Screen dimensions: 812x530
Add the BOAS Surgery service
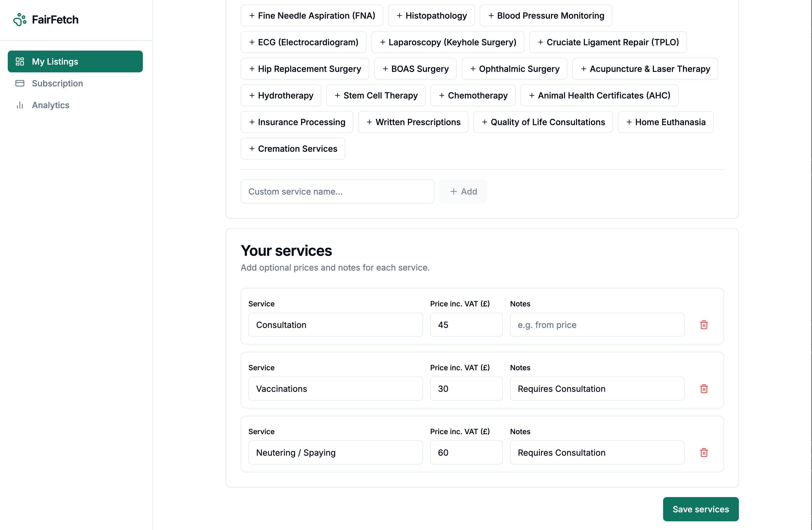pyautogui.click(x=415, y=68)
